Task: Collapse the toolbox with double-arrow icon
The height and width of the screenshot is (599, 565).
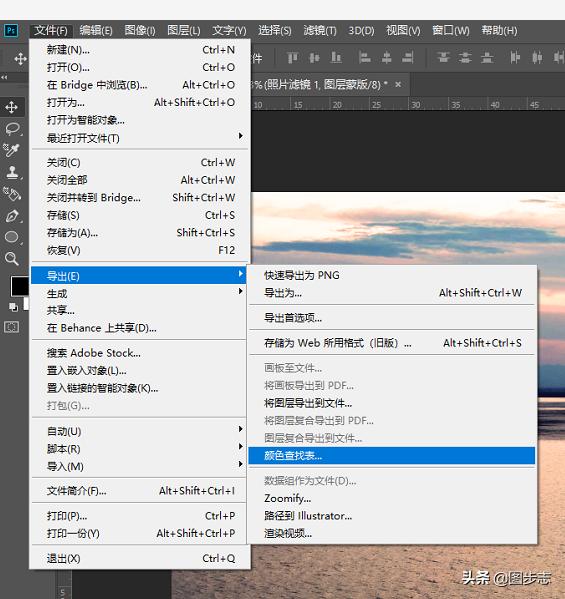Action: click(4, 77)
